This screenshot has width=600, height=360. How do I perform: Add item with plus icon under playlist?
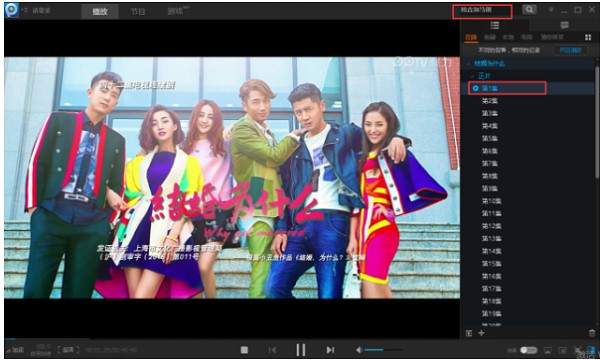[x=481, y=333]
